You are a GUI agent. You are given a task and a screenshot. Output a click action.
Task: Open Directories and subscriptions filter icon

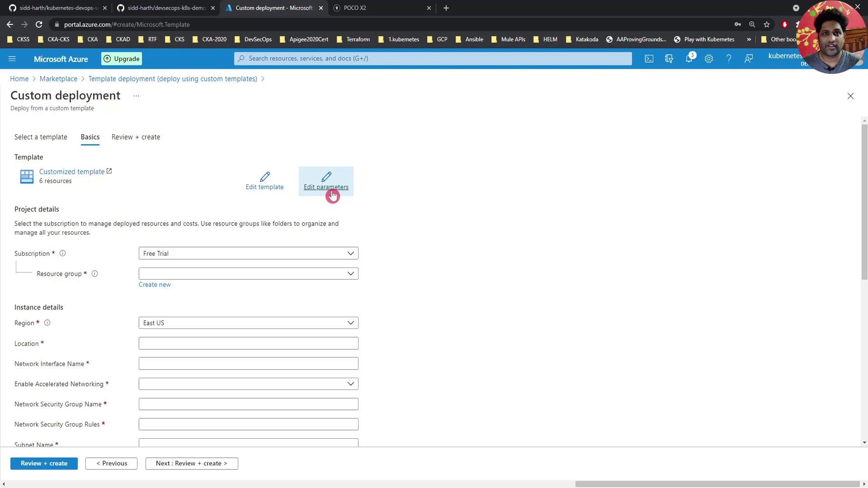[669, 59]
